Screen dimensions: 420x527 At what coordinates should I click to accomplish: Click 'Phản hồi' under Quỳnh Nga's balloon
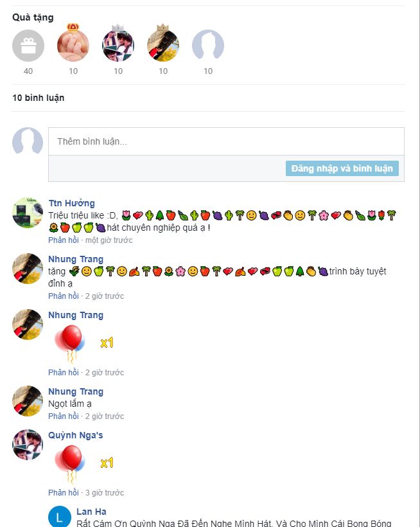click(x=64, y=493)
